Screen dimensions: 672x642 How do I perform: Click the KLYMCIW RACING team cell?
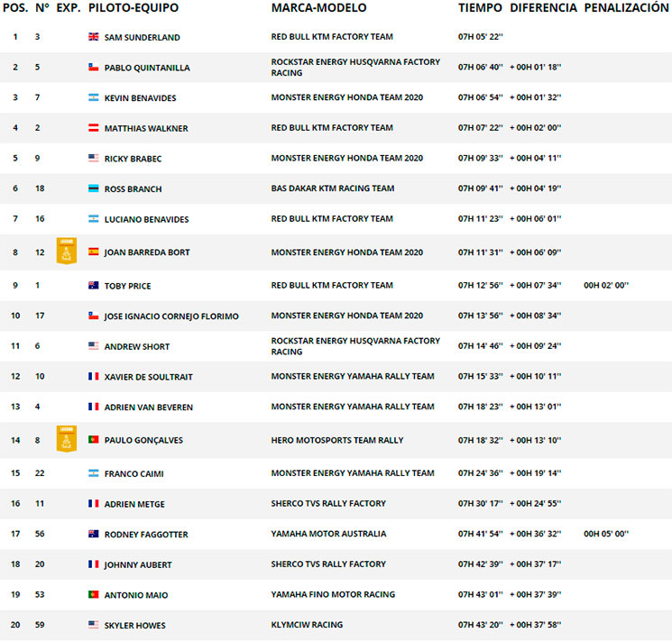click(x=307, y=625)
